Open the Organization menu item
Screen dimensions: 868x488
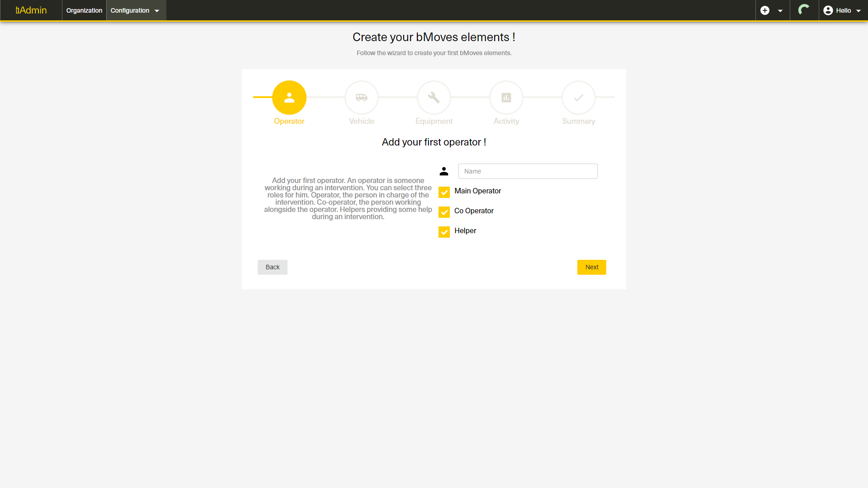(x=84, y=10)
